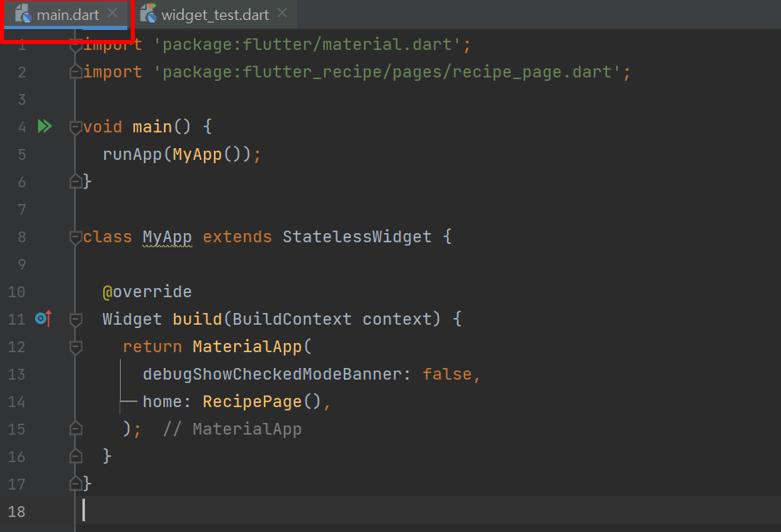The image size is (781, 532).
Task: Click the 'false' value on line 13
Action: point(447,374)
